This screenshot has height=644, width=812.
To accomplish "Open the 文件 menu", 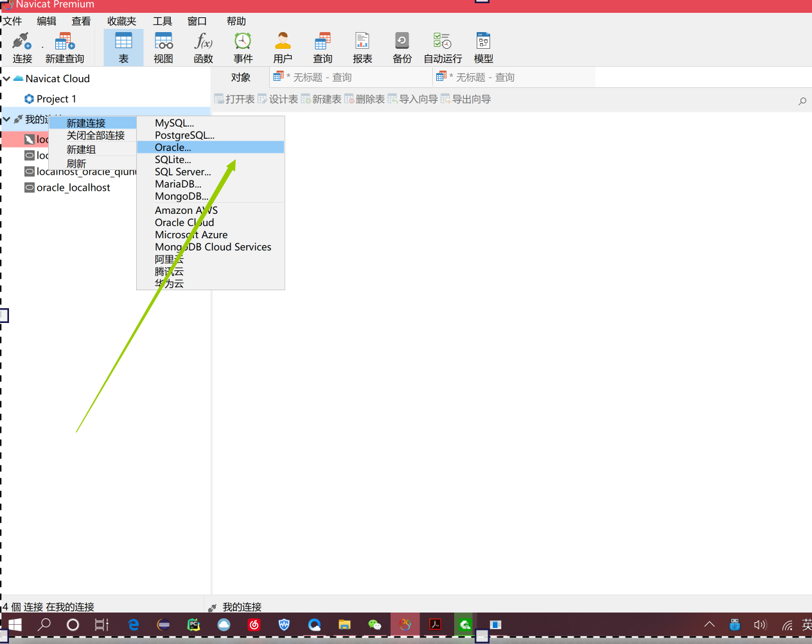I will coord(12,21).
